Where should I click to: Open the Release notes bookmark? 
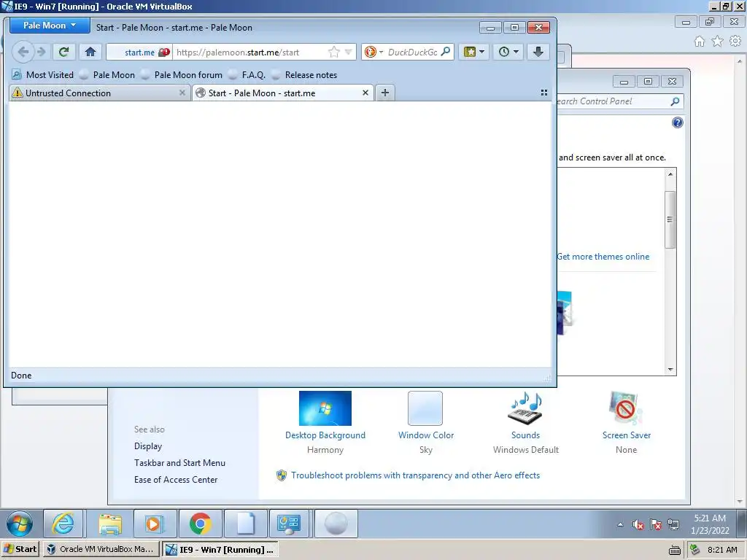[304, 75]
